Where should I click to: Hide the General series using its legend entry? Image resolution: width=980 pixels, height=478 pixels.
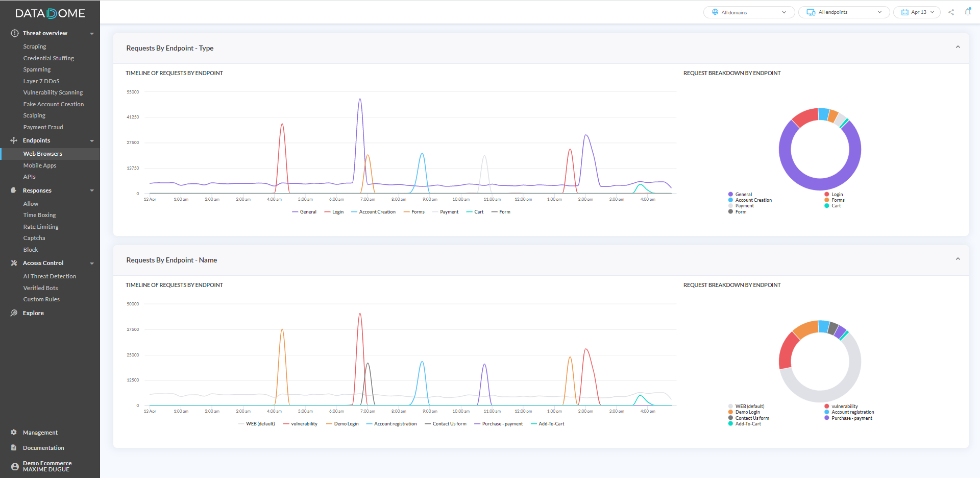305,211
